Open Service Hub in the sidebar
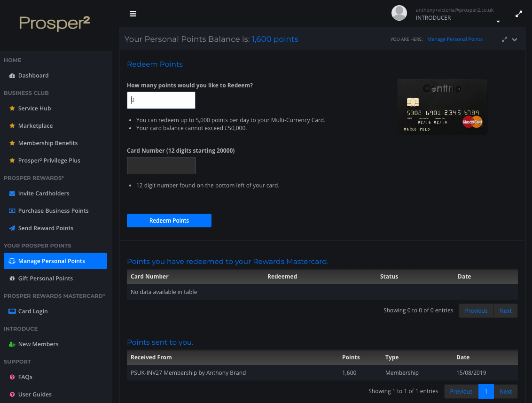The width and height of the screenshot is (532, 403). (35, 108)
